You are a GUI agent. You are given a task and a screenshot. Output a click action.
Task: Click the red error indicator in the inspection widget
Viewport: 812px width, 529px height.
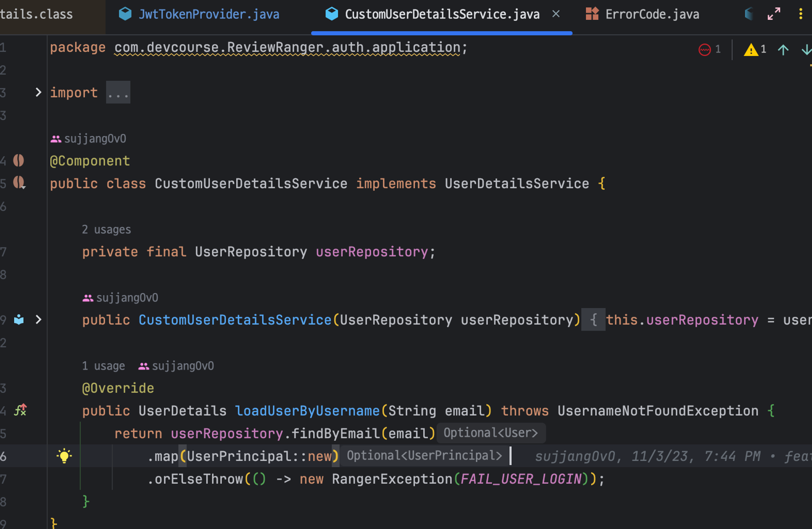point(705,50)
